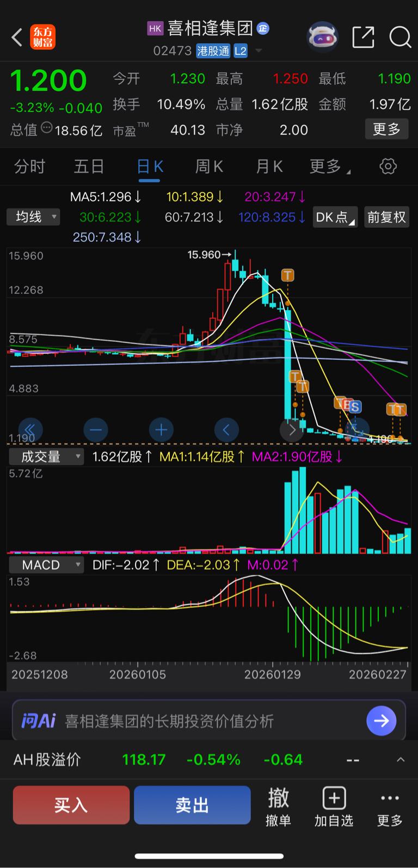Tap the AI question input field
This screenshot has width=418, height=868.
(x=209, y=721)
